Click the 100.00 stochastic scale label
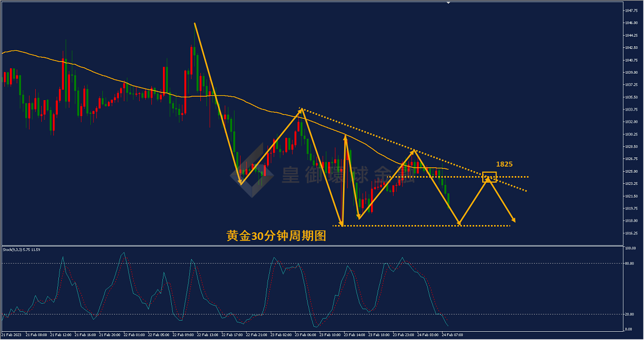The width and height of the screenshot is (644, 340). click(630, 249)
